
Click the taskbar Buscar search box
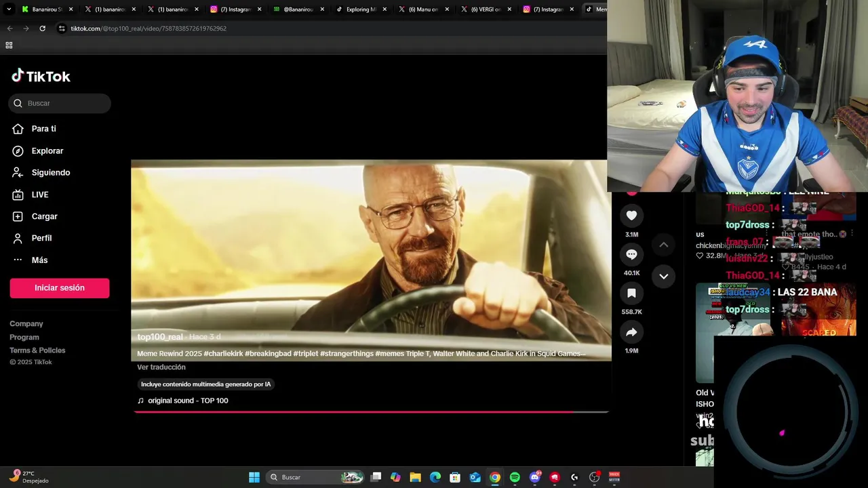315,477
